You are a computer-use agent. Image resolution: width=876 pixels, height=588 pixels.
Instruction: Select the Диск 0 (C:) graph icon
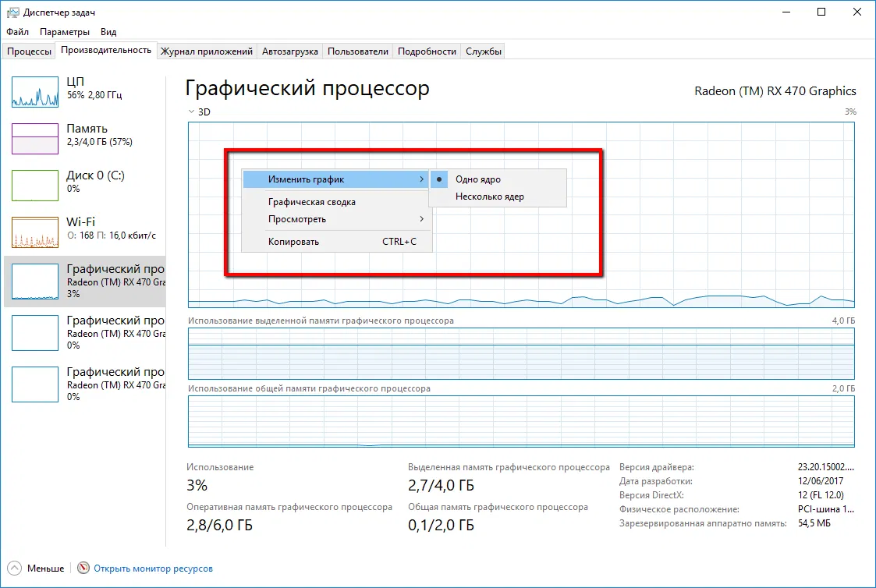click(x=34, y=186)
